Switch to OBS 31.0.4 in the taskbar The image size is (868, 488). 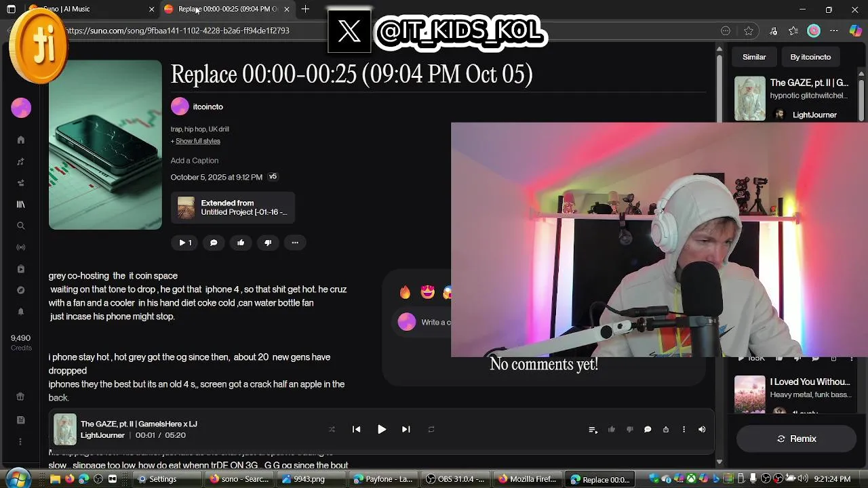[455, 479]
